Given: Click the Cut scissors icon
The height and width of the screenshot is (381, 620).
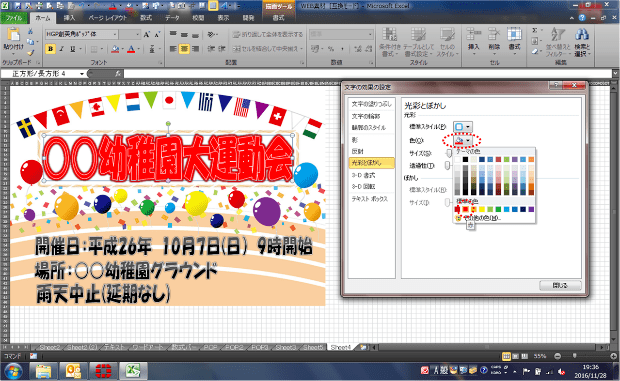Looking at the screenshot, I should [x=30, y=32].
